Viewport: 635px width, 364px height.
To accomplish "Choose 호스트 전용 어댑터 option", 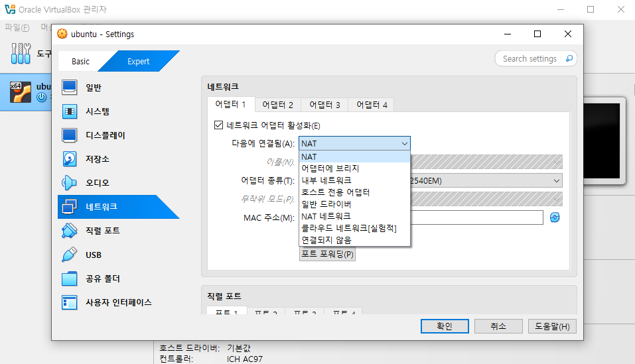I will click(x=354, y=192).
